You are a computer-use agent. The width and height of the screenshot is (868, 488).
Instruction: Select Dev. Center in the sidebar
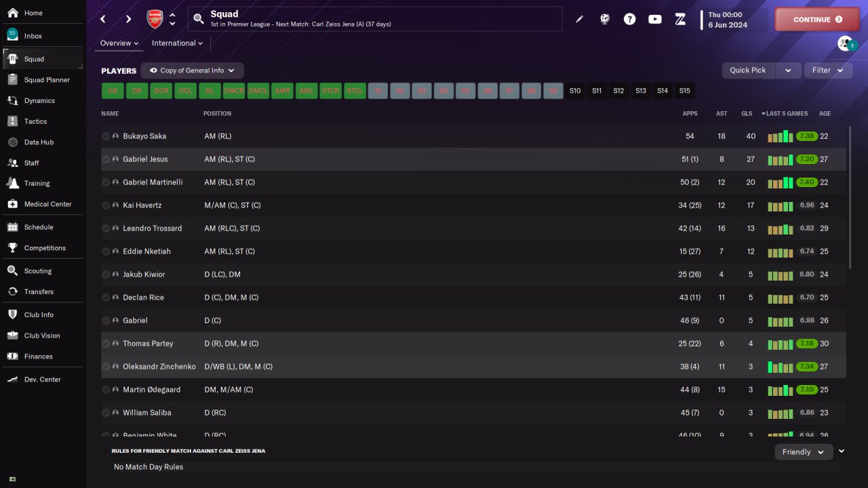(x=43, y=380)
